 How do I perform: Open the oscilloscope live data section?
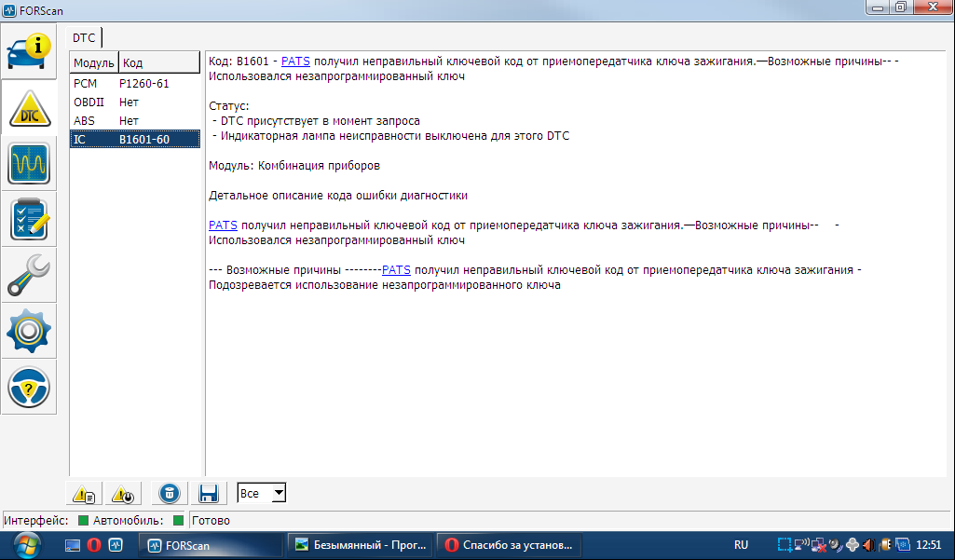click(29, 164)
